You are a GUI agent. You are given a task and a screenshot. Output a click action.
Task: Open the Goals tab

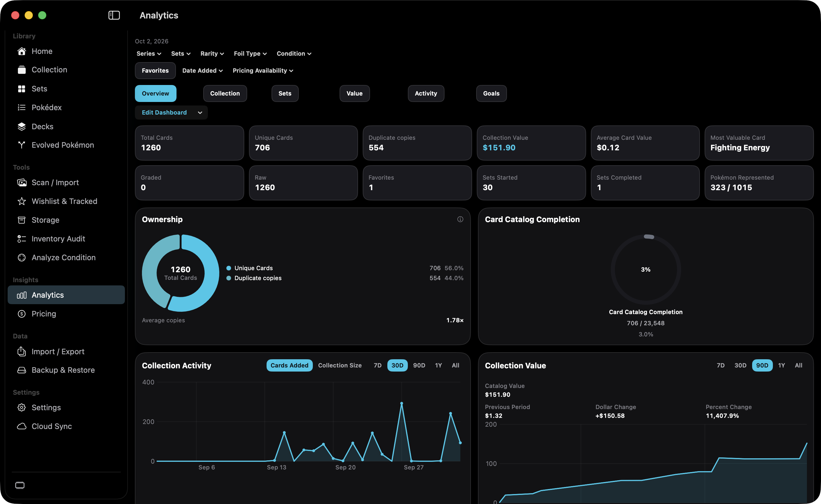click(491, 93)
